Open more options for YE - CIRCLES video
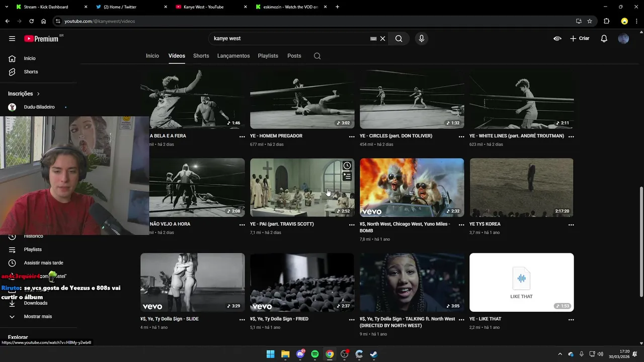 click(x=461, y=137)
